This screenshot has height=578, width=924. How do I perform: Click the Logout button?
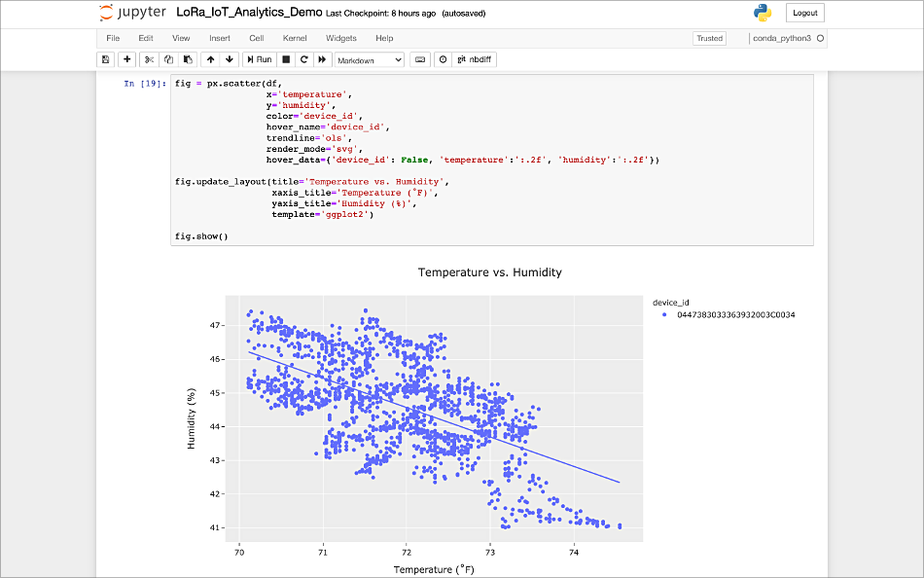pyautogui.click(x=804, y=13)
